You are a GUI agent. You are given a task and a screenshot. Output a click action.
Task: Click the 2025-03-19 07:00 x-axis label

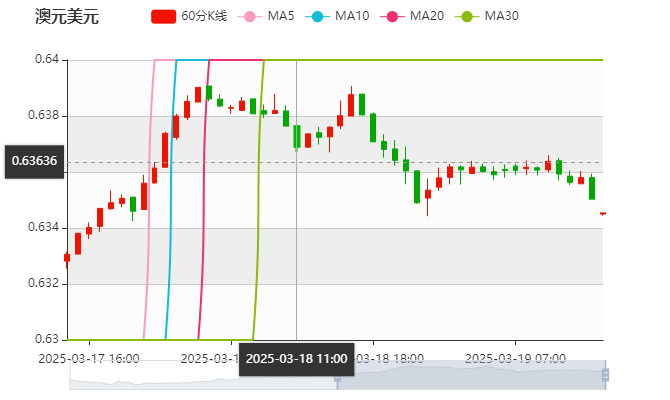click(x=516, y=358)
